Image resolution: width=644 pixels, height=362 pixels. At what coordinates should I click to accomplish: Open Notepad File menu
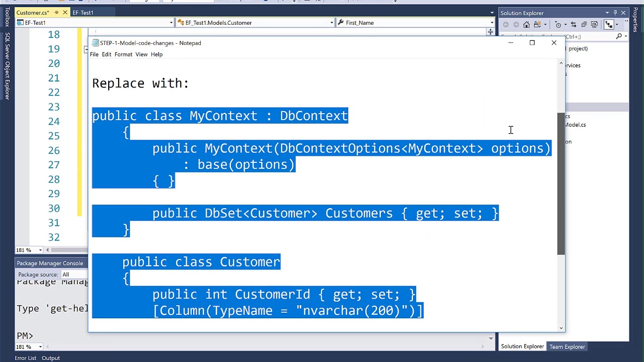pyautogui.click(x=94, y=54)
